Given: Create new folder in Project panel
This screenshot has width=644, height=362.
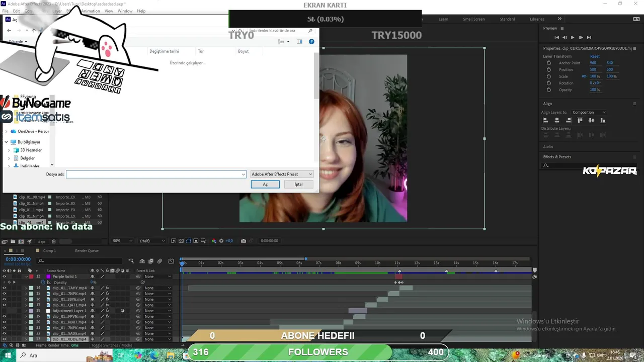Looking at the screenshot, I should [13, 241].
